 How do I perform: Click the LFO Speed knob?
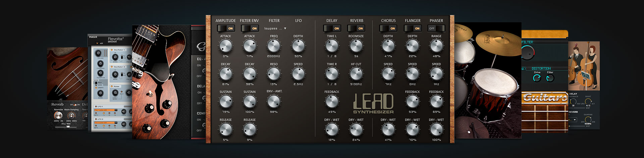tap(298, 74)
